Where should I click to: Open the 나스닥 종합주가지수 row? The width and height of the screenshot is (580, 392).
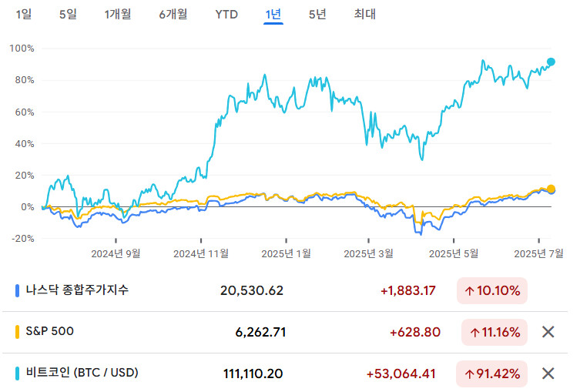click(x=285, y=290)
